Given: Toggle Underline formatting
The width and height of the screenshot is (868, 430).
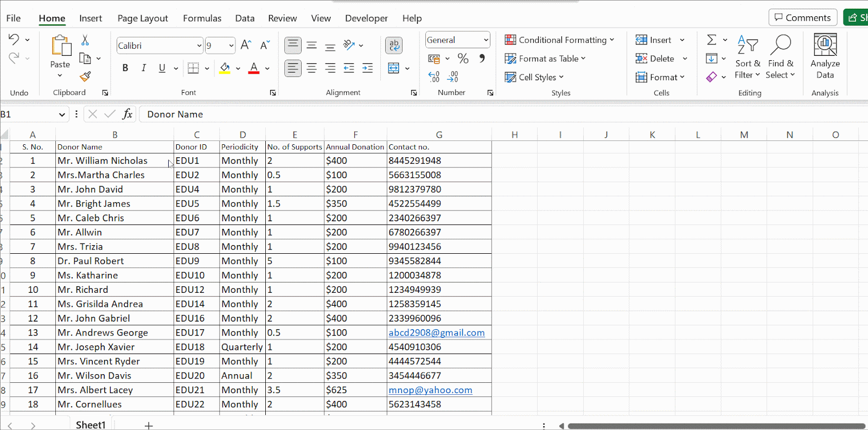Looking at the screenshot, I should tap(162, 68).
